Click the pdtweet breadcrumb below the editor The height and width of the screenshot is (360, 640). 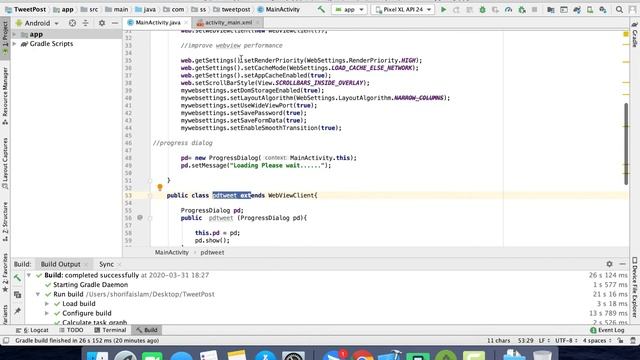[x=212, y=252]
